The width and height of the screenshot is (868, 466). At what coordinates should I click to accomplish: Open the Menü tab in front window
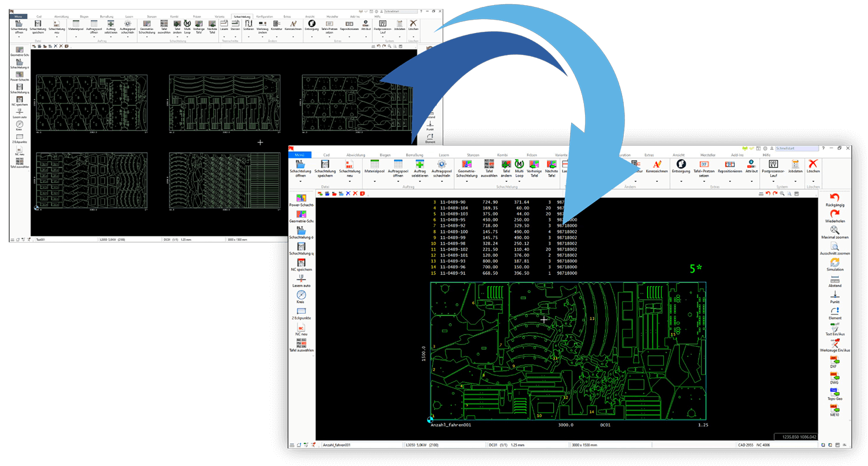[300, 155]
